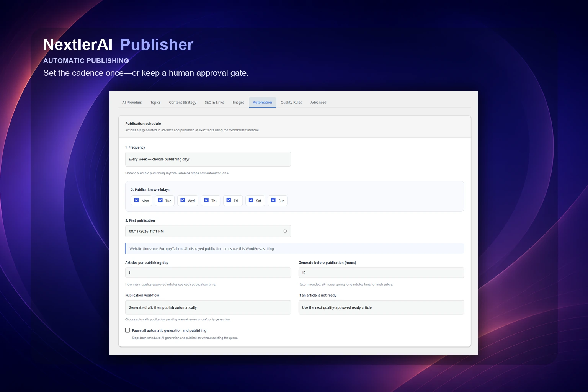The height and width of the screenshot is (392, 588).
Task: Uncheck the Mon weekday checkbox
Action: tap(136, 200)
